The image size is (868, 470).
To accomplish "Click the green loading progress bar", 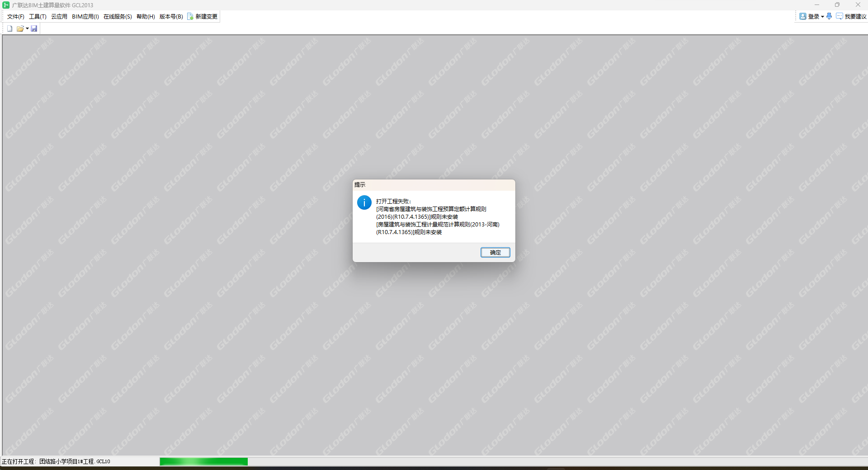I will pos(203,461).
